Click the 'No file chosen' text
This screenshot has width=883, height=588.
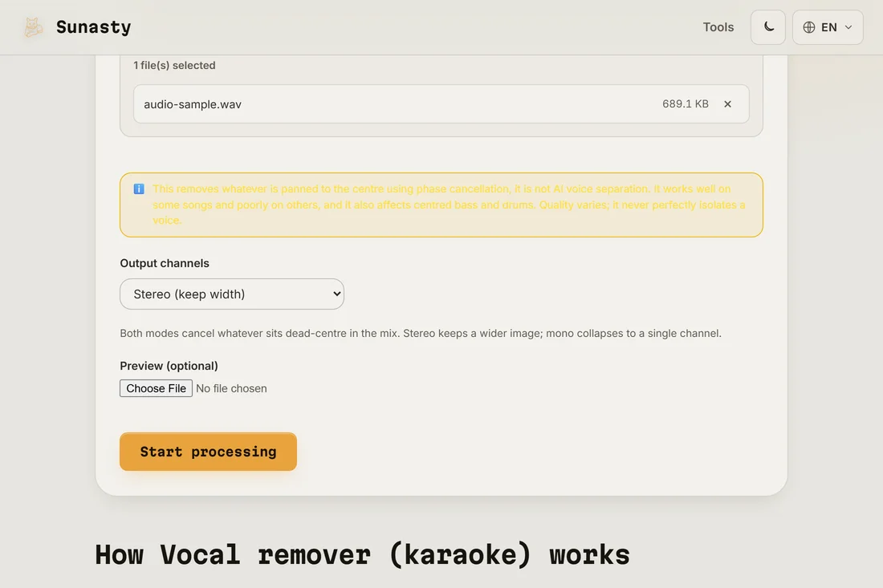[x=231, y=388]
